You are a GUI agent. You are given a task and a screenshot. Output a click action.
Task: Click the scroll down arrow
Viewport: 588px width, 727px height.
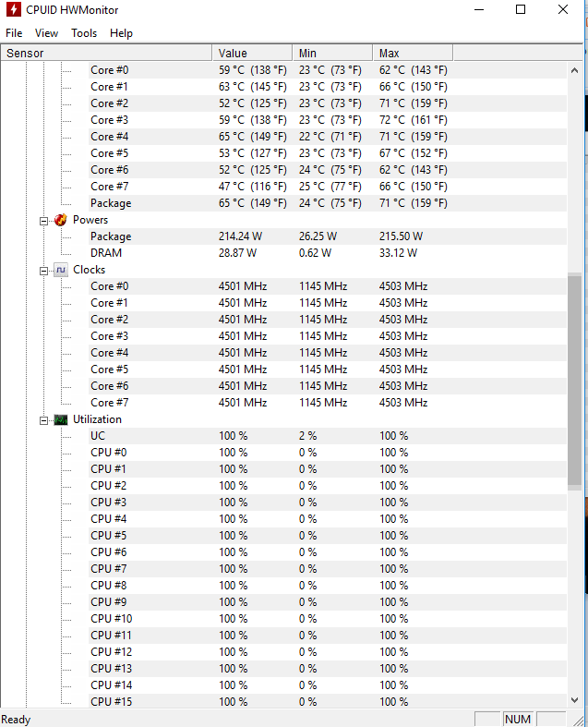(x=574, y=700)
